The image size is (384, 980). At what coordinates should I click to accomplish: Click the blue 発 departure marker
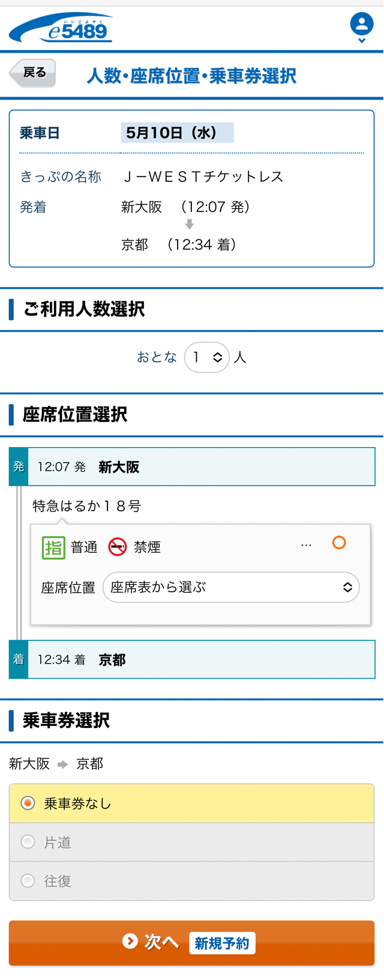pos(19,466)
